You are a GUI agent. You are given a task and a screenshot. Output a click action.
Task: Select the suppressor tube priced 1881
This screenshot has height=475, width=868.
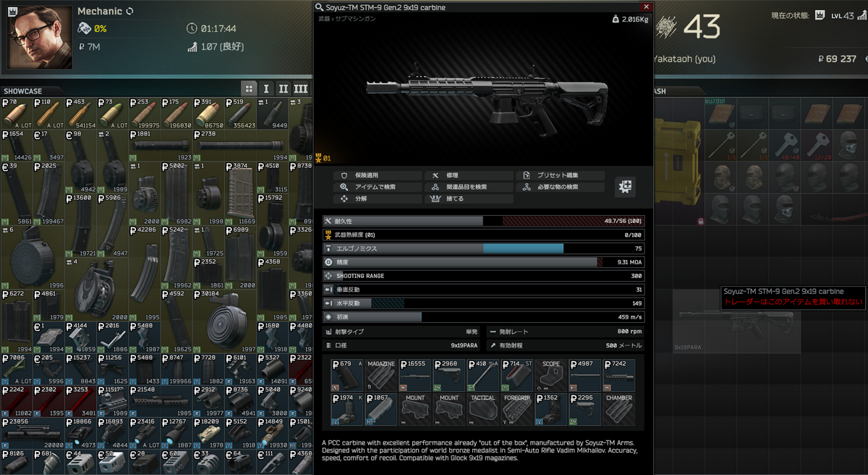[x=161, y=145]
